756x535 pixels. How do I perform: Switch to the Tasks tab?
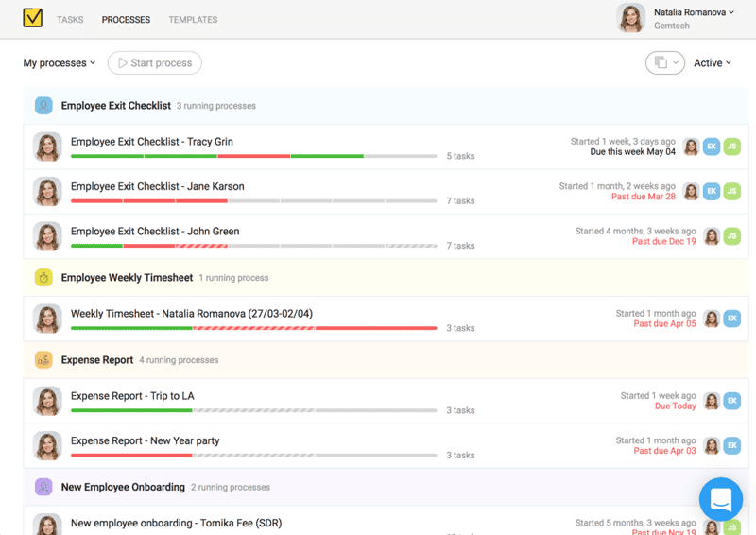tap(70, 20)
